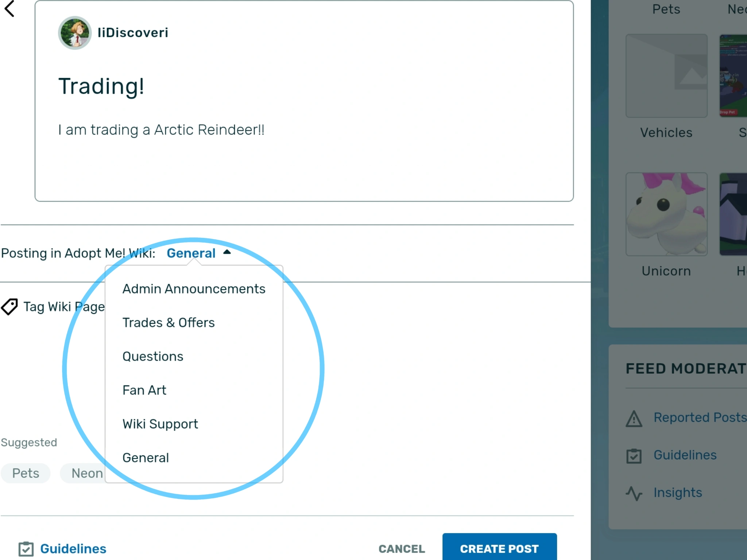Click the Reported Posts warning triangle icon

click(x=634, y=418)
